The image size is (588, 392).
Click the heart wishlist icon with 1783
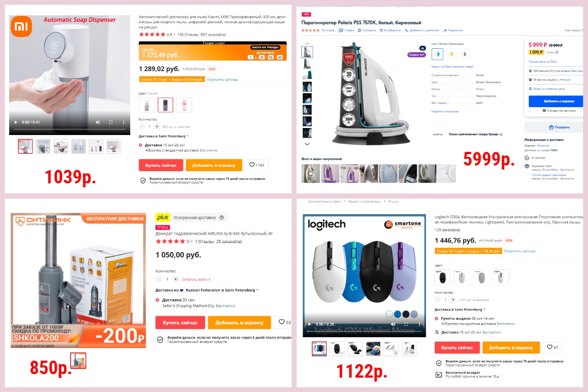click(x=257, y=165)
